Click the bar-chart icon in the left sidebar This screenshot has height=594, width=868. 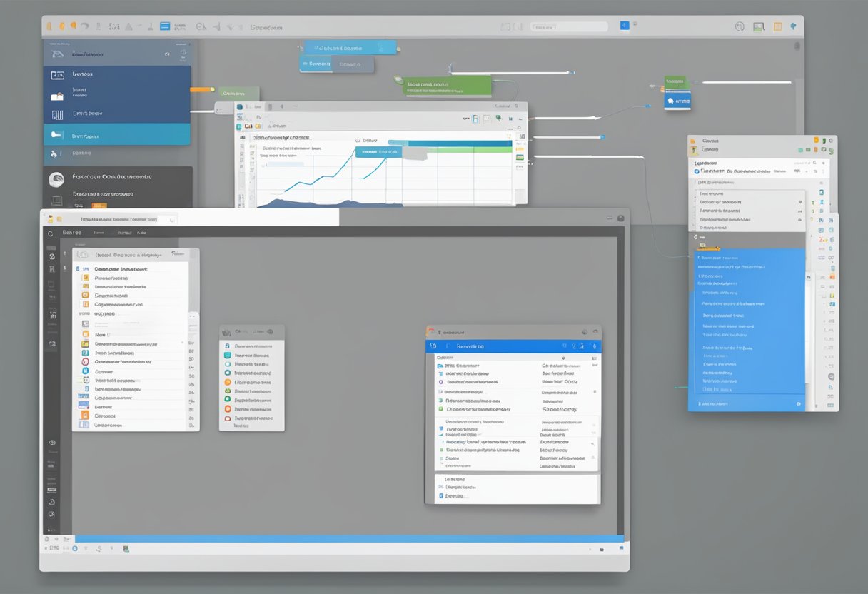pyautogui.click(x=57, y=114)
